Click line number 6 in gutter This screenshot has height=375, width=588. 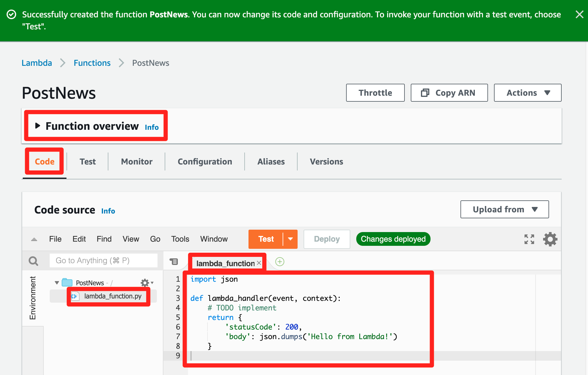pos(178,327)
